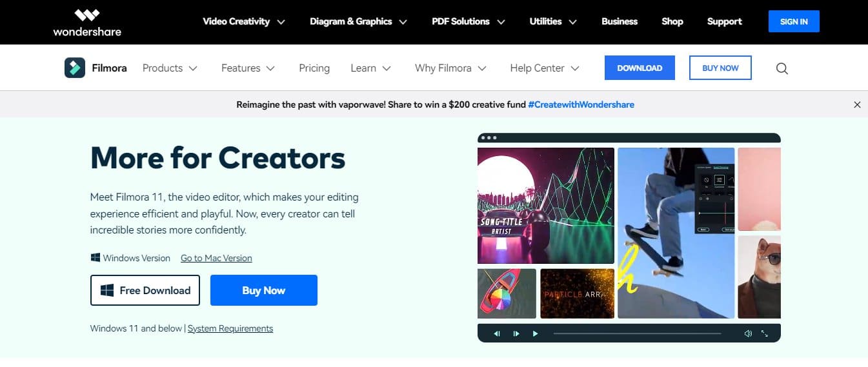
Task: Open the System Requirements link
Action: click(230, 328)
